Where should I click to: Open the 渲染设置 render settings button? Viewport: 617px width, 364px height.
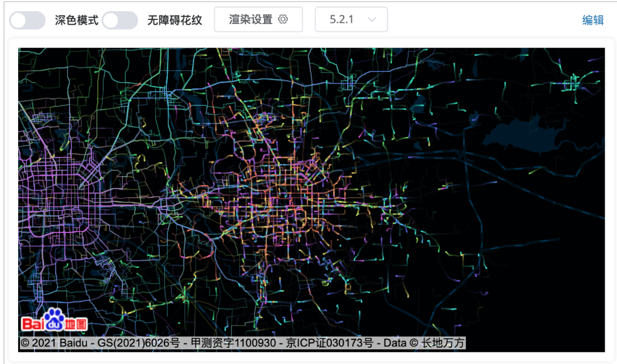pyautogui.click(x=259, y=19)
